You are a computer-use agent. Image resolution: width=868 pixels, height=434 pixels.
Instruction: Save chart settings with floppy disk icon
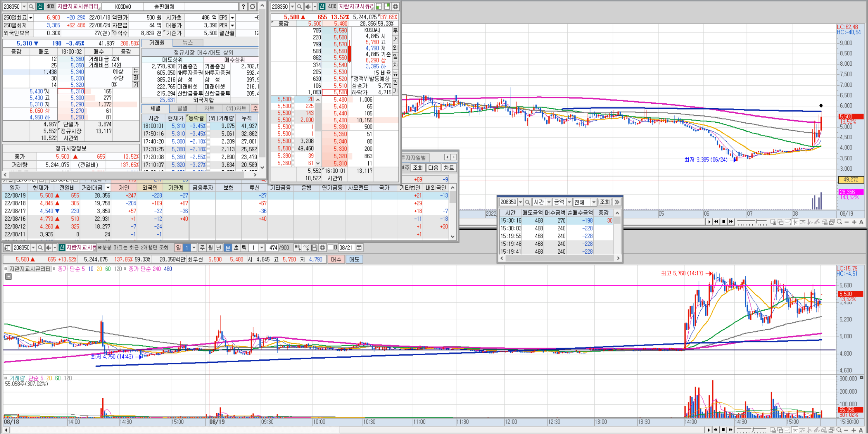(314, 247)
